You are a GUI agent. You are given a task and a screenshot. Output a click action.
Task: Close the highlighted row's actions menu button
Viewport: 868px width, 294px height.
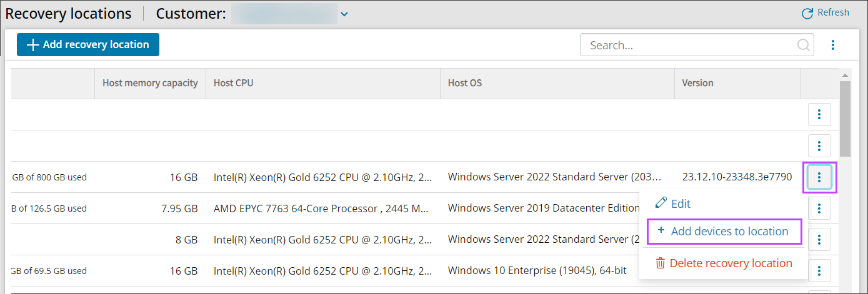click(x=819, y=177)
